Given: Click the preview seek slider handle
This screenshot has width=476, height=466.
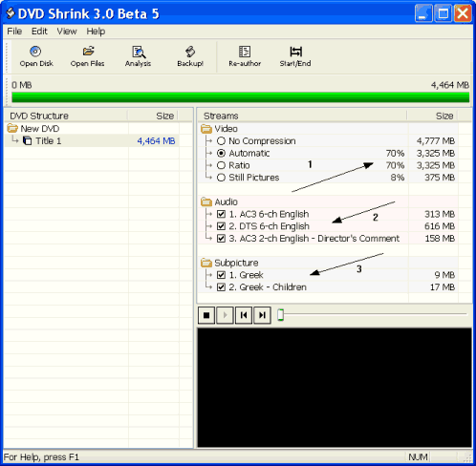Looking at the screenshot, I should tap(281, 315).
